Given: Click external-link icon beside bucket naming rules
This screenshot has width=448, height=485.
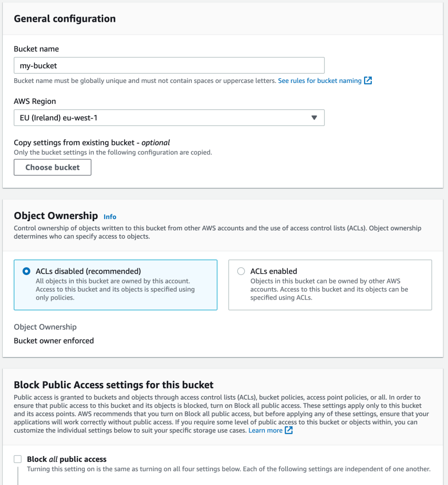Looking at the screenshot, I should click(368, 81).
